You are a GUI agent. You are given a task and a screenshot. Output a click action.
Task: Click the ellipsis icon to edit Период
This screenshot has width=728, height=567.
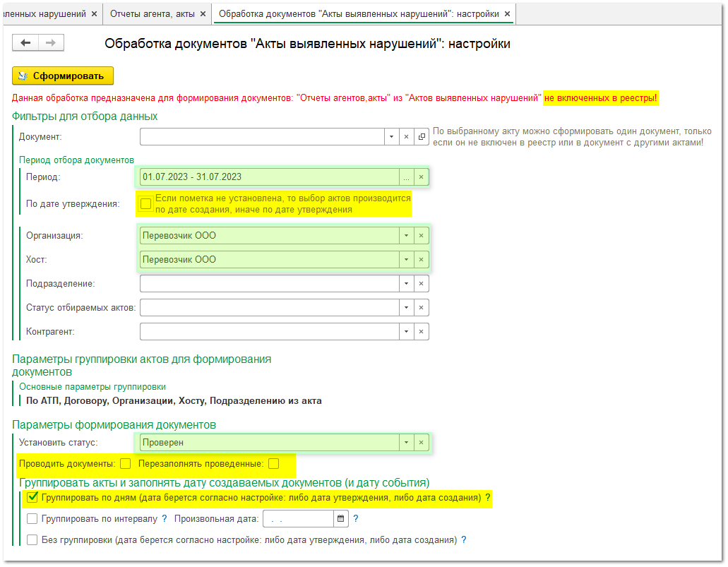point(405,177)
